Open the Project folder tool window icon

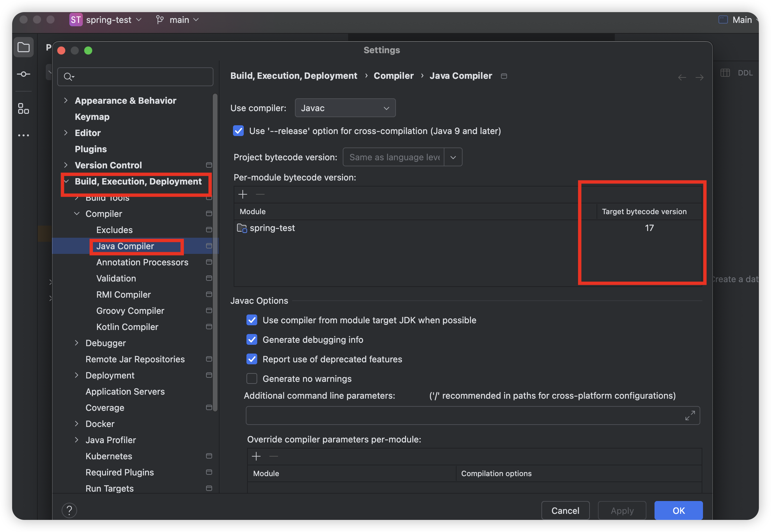(24, 47)
